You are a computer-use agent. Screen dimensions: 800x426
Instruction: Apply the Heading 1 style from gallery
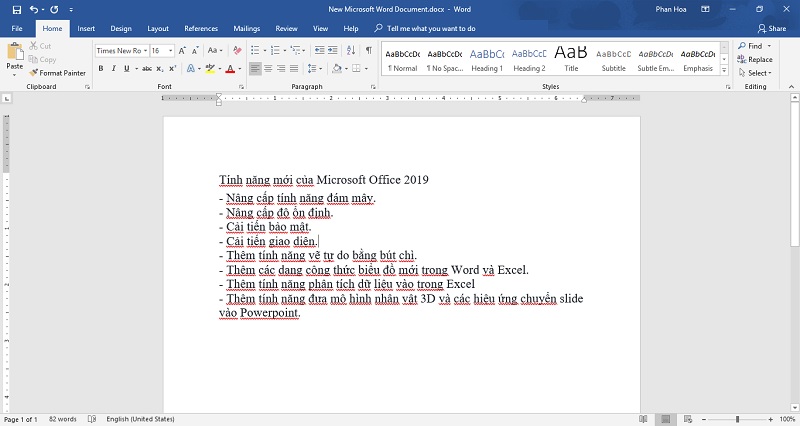point(487,59)
